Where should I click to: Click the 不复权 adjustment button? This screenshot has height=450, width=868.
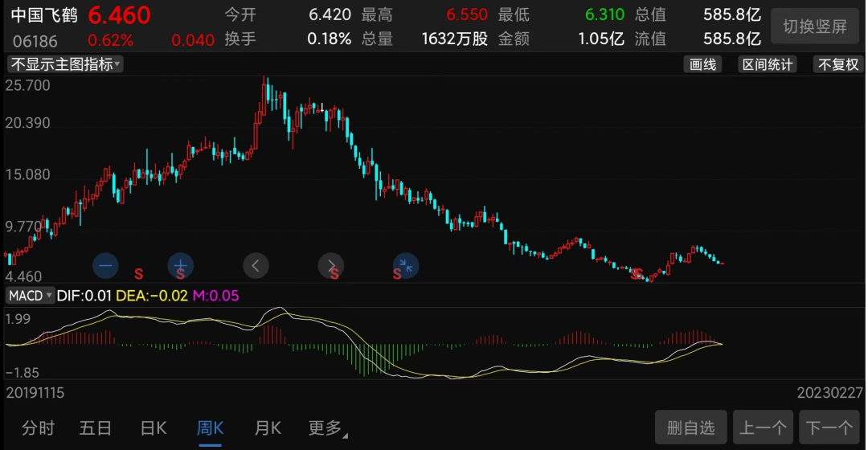point(838,64)
